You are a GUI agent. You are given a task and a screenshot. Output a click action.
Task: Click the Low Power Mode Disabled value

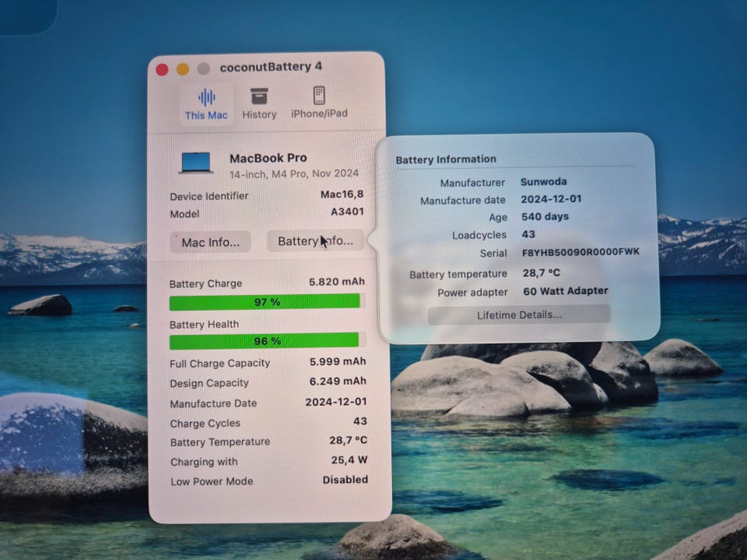click(x=345, y=480)
